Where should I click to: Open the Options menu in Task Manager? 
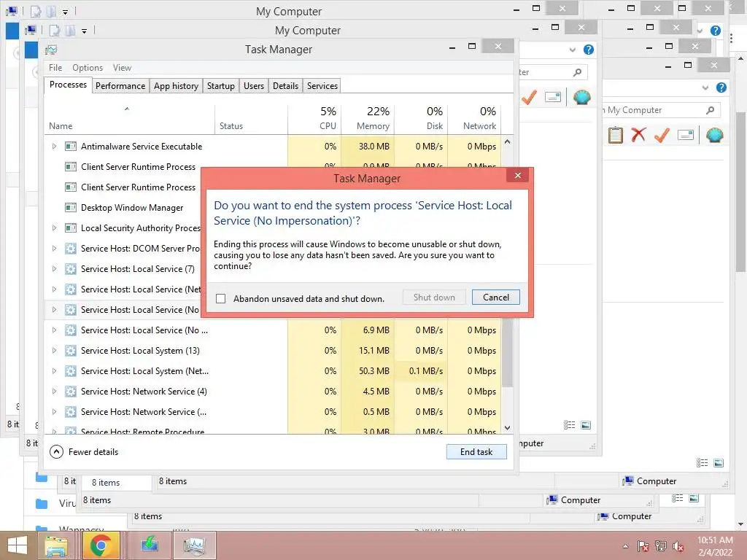tap(88, 68)
